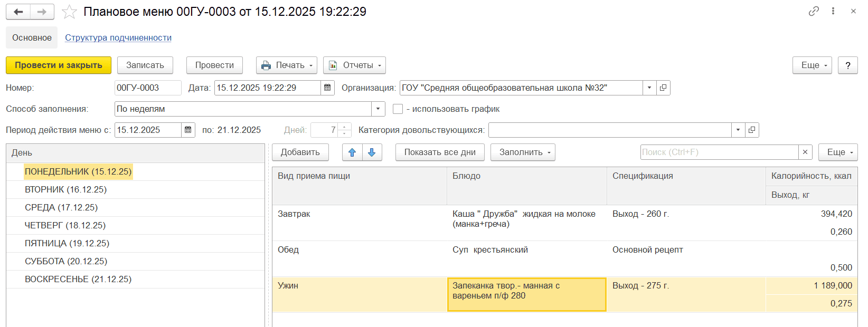Screen dimensions: 868x327
Task: Open Структура подчиненности link
Action: point(118,38)
